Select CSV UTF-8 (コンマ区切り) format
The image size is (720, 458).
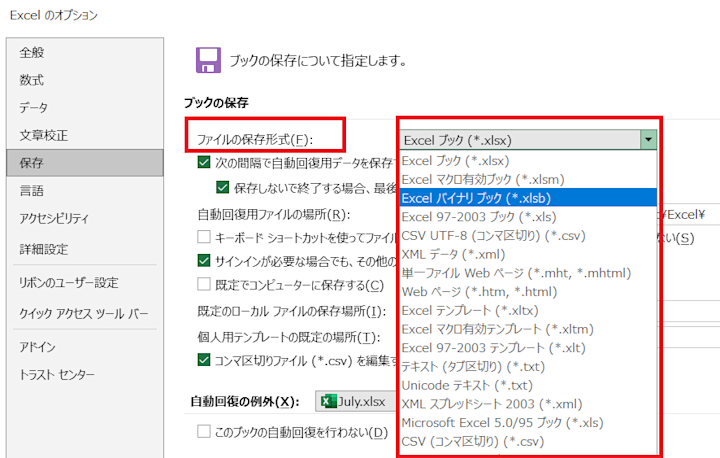tap(528, 236)
